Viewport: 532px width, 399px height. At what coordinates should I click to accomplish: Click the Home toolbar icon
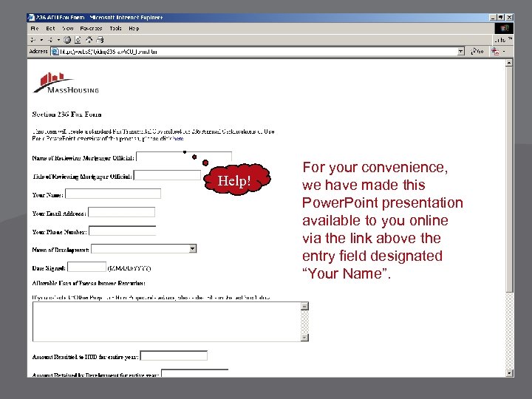click(89, 40)
